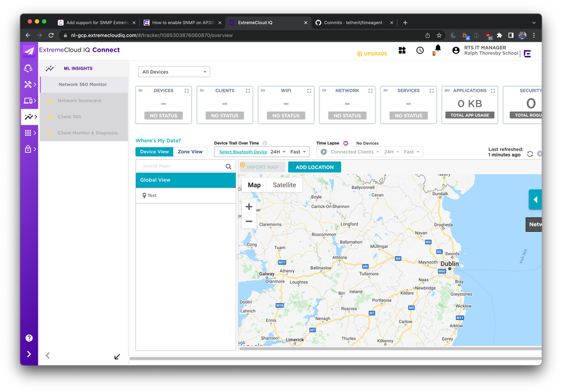Refresh the data with refresh icon

click(x=530, y=154)
